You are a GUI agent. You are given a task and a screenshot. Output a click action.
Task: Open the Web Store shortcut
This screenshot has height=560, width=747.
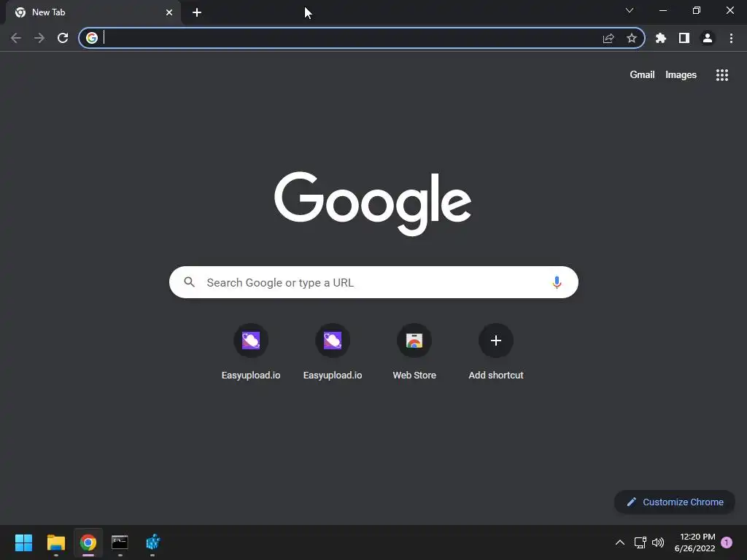[x=414, y=352]
